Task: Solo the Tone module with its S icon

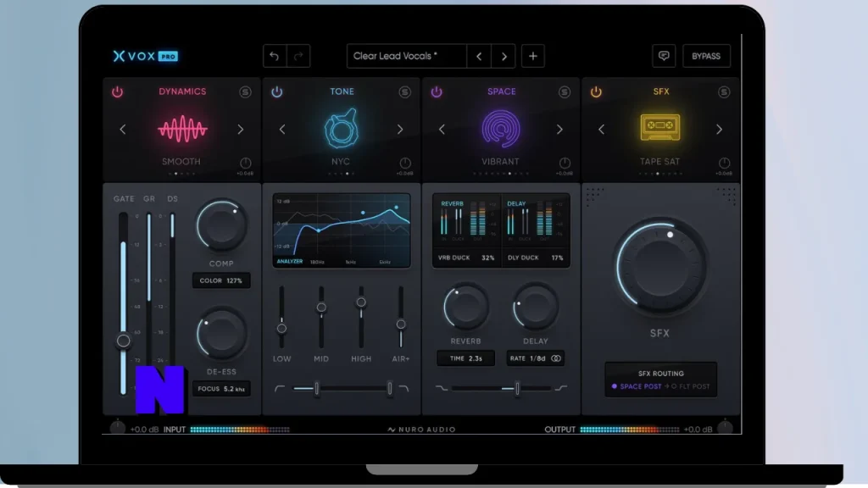Action: (404, 91)
